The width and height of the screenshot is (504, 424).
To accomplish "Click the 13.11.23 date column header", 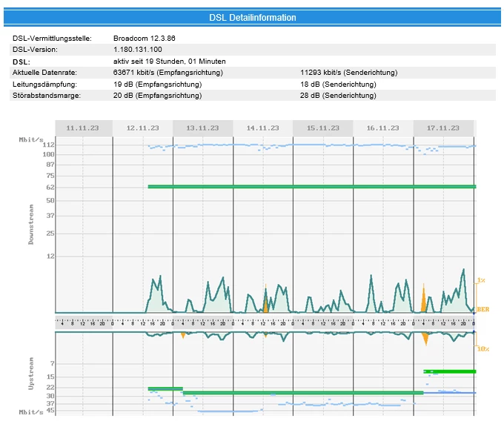I will pos(203,128).
